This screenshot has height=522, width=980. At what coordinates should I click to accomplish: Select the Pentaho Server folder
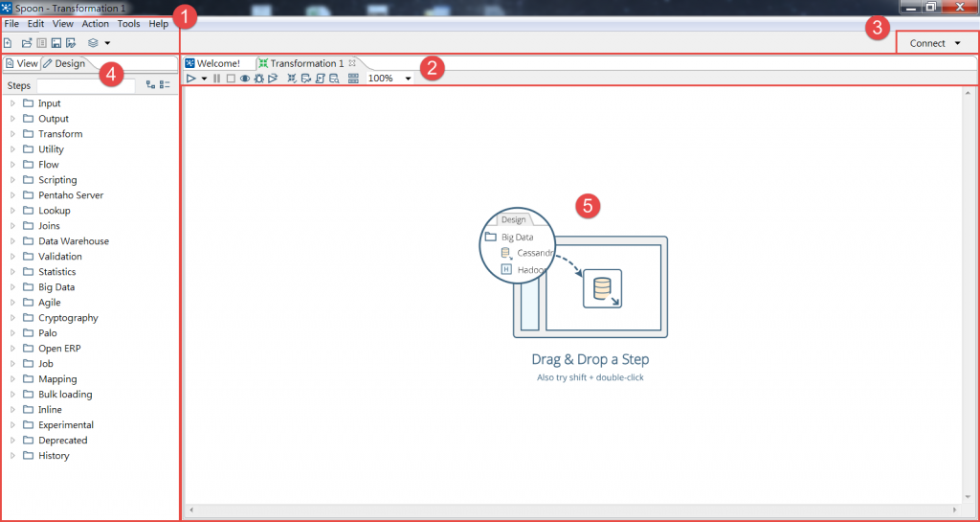(x=63, y=195)
